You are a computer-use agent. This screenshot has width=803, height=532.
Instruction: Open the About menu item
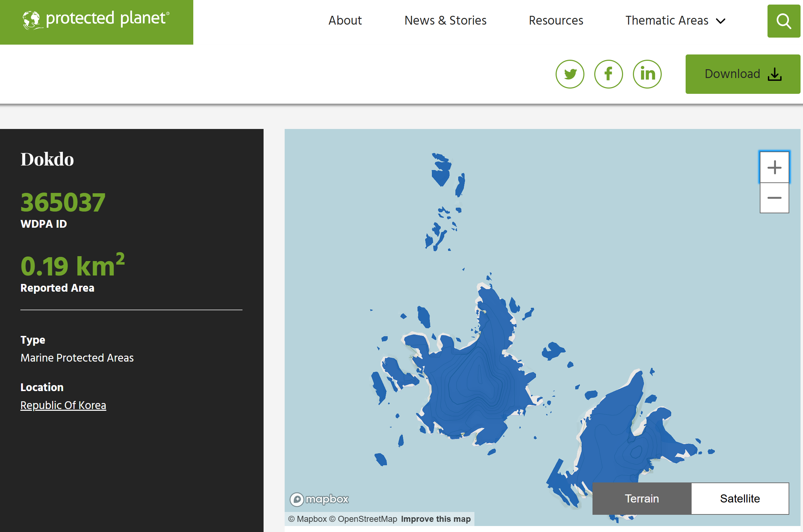(345, 20)
